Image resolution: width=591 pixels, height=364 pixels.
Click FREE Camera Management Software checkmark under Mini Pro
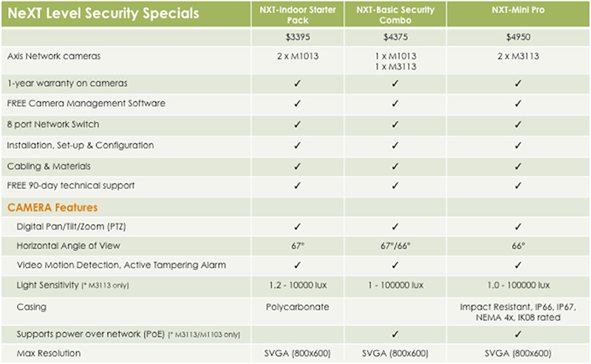click(519, 103)
